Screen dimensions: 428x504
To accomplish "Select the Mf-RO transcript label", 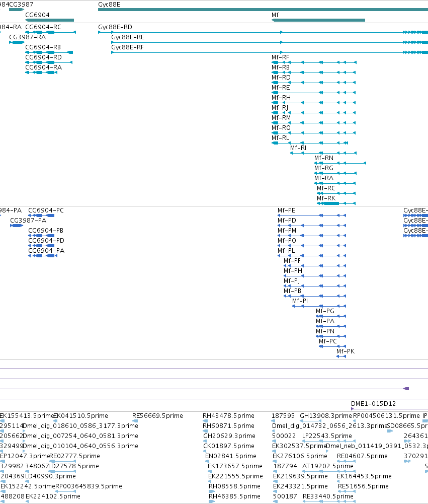I will (281, 127).
